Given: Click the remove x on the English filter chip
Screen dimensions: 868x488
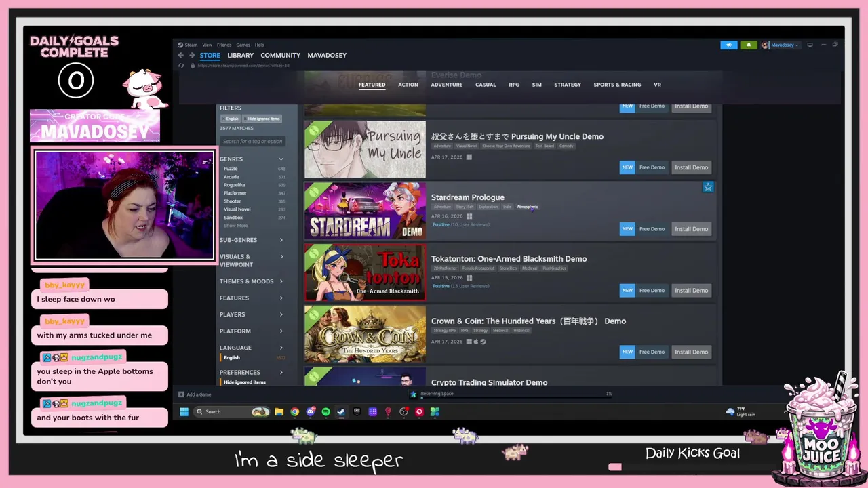Looking at the screenshot, I should [224, 119].
